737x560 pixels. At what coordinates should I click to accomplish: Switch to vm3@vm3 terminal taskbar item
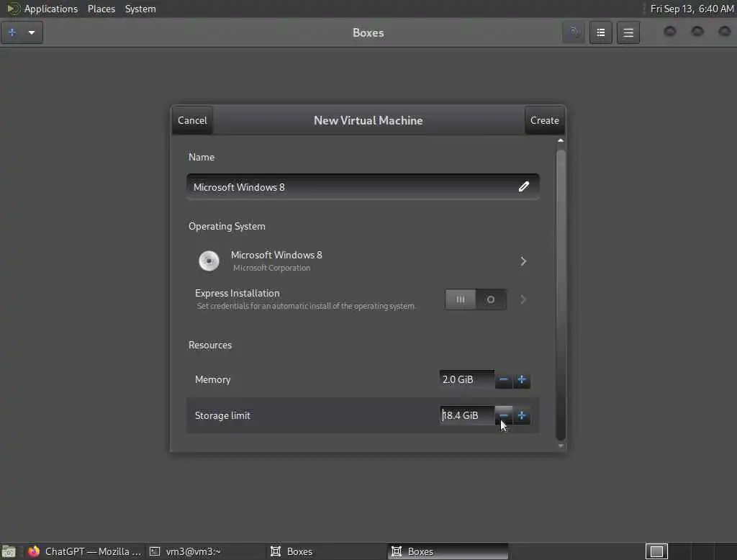pyautogui.click(x=205, y=551)
